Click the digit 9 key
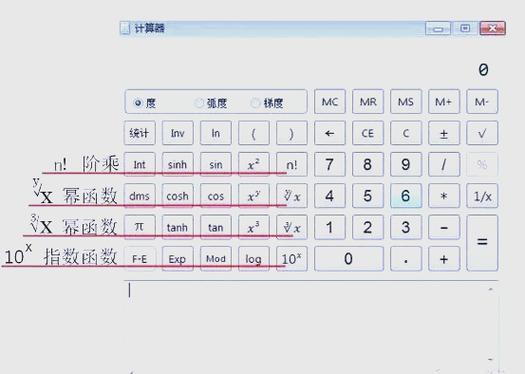The width and height of the screenshot is (525, 374). click(x=406, y=164)
